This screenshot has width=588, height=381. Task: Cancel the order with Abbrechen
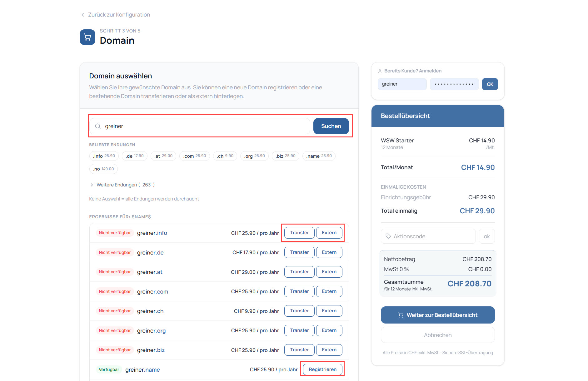(x=437, y=335)
